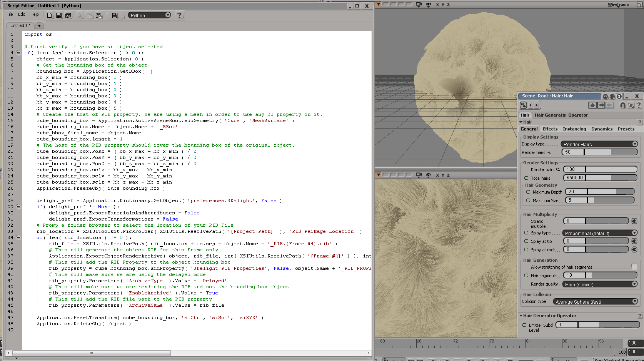644x361 pixels.
Task: Open the top viewport camera icon menu
Action: [419, 5]
